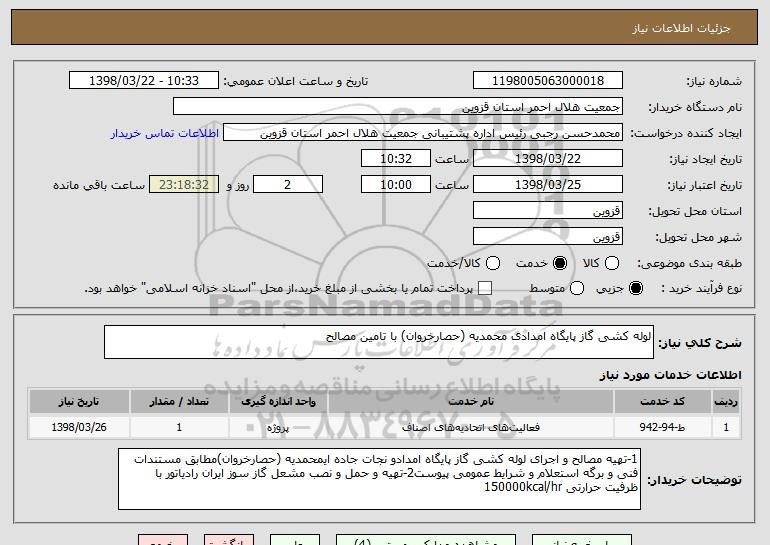The width and height of the screenshot is (770, 545).
Task: Click the need date cell 1398/03/26
Action: 79,427
